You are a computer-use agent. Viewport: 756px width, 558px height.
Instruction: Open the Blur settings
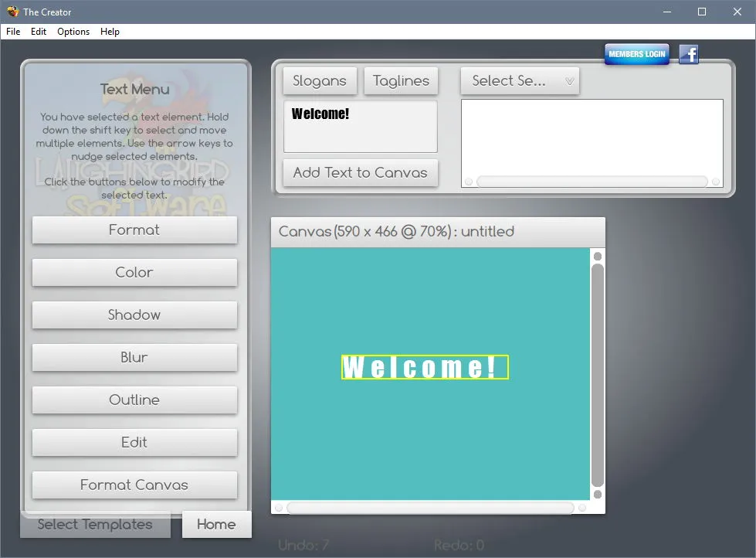[134, 357]
